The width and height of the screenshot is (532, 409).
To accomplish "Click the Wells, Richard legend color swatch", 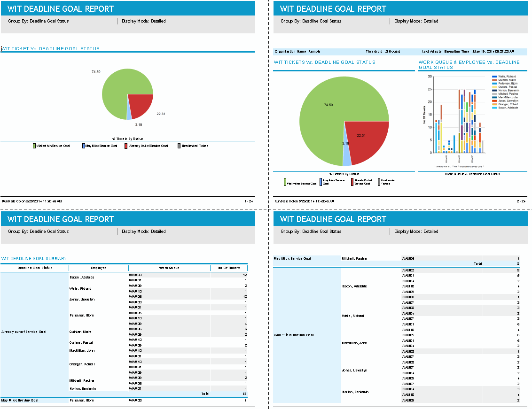I will click(x=494, y=76).
